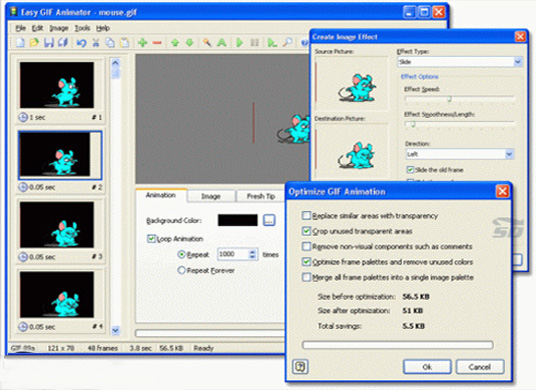Click the green plus add frame icon
This screenshot has height=390, width=536.
coord(143,43)
